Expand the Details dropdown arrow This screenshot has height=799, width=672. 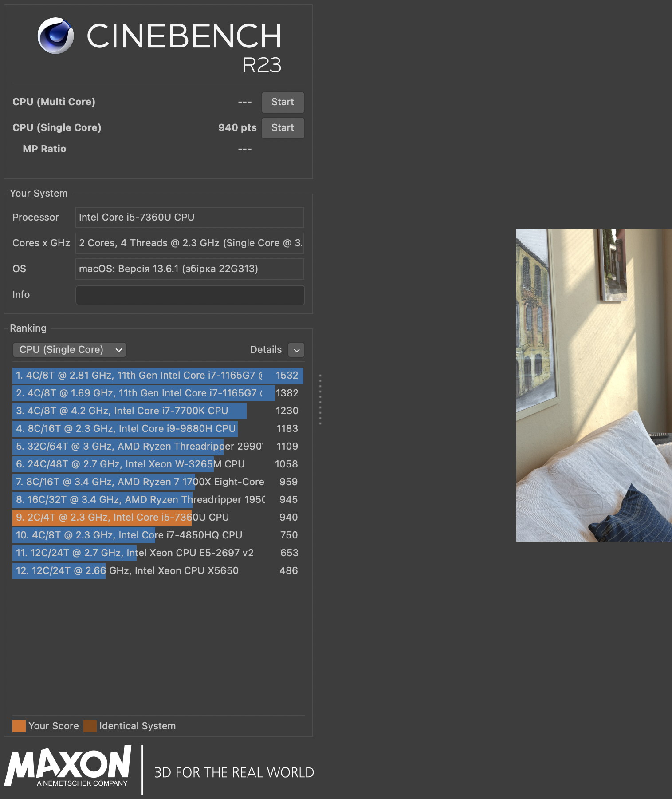tap(296, 350)
